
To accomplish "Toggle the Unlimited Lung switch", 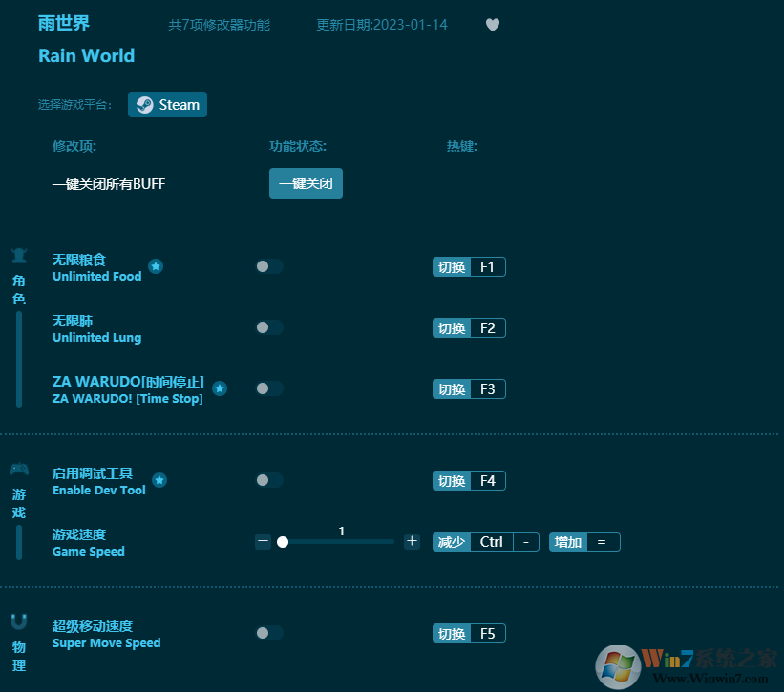I will (x=269, y=327).
